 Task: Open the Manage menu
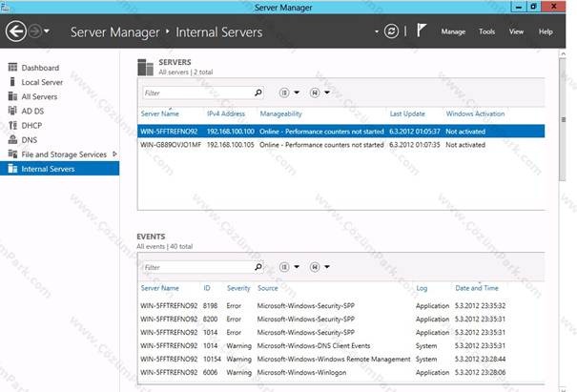coord(453,31)
